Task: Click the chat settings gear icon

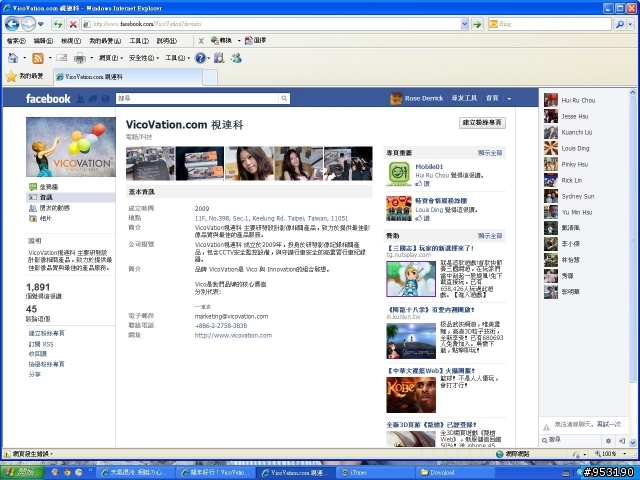Action: (x=608, y=441)
